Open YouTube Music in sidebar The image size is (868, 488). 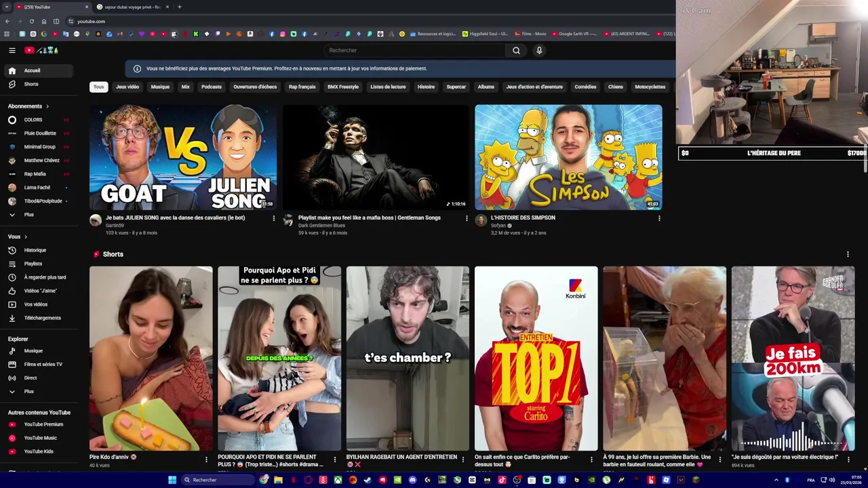coord(39,438)
